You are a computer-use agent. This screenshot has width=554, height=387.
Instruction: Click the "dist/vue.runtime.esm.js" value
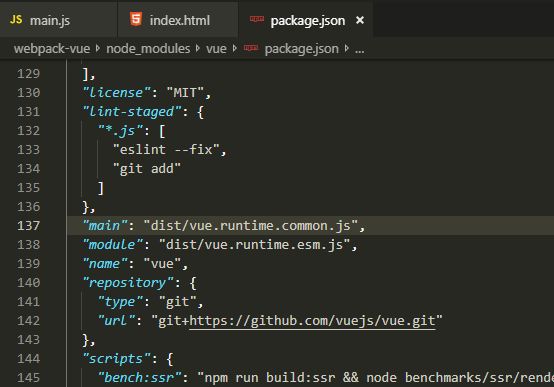tap(254, 245)
